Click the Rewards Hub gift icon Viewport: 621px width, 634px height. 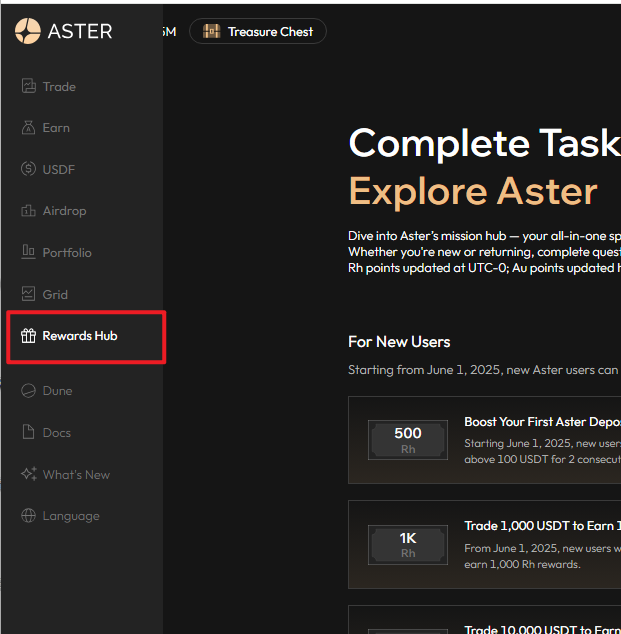click(28, 336)
